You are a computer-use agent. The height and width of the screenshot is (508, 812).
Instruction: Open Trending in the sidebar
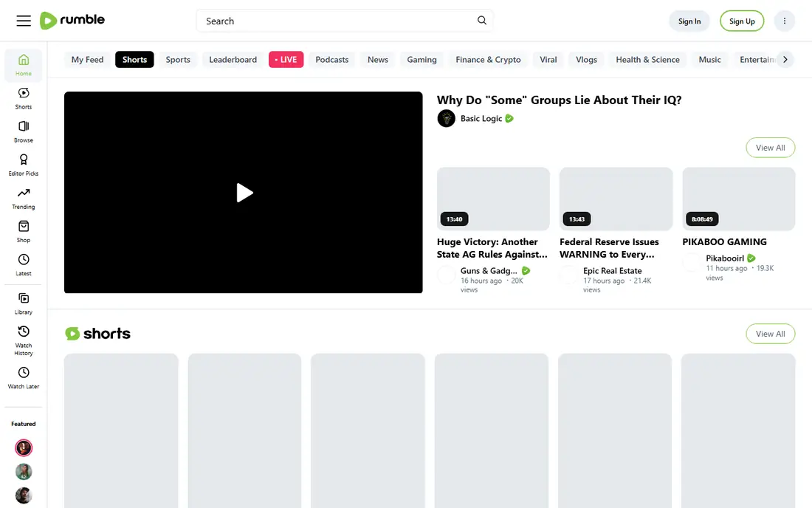click(x=24, y=199)
